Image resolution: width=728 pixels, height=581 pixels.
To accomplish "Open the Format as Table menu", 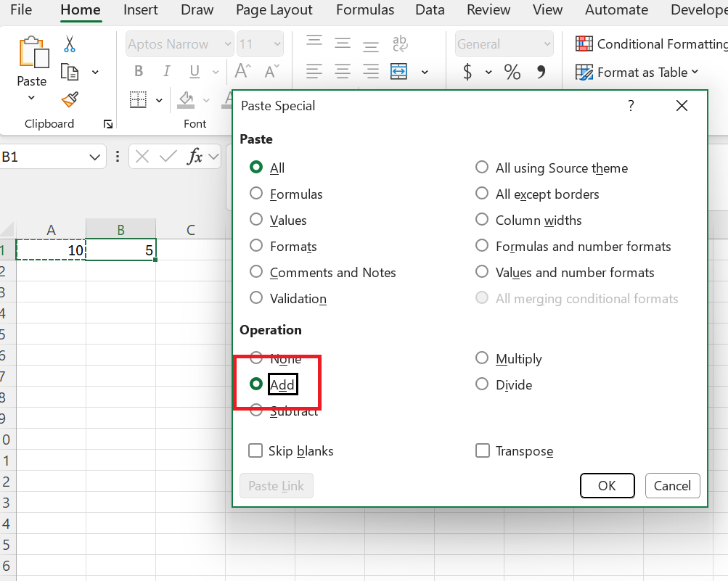I will coord(637,72).
